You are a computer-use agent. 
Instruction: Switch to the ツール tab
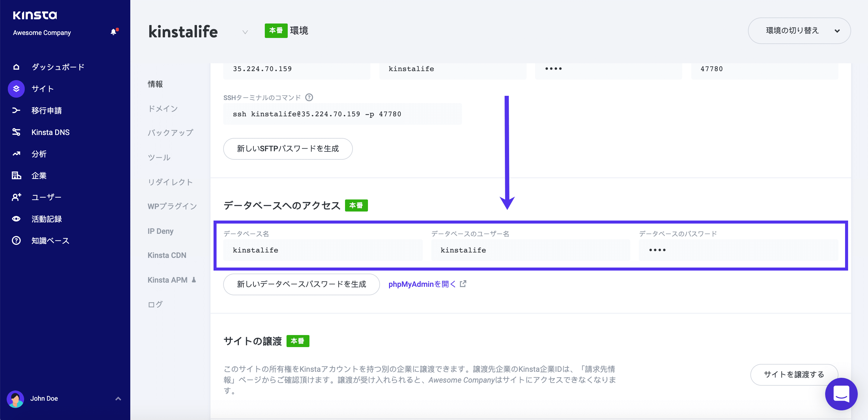coord(159,157)
